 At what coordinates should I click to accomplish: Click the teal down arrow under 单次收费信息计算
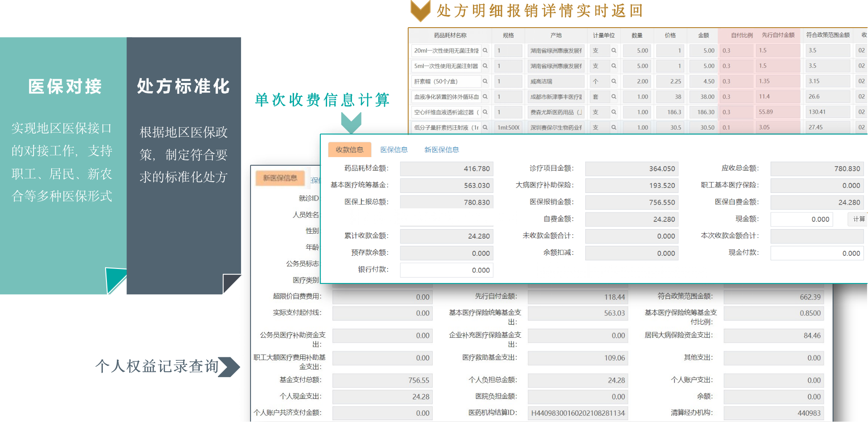[351, 122]
